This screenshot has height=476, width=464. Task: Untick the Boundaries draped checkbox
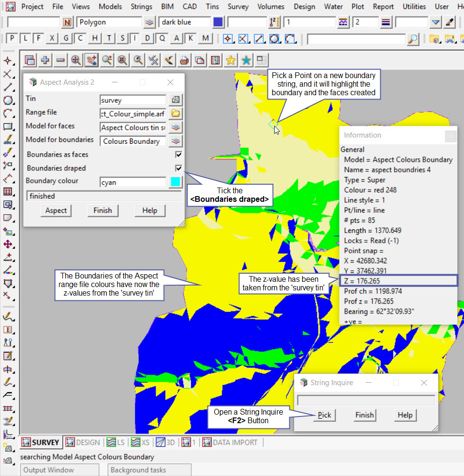pyautogui.click(x=178, y=168)
